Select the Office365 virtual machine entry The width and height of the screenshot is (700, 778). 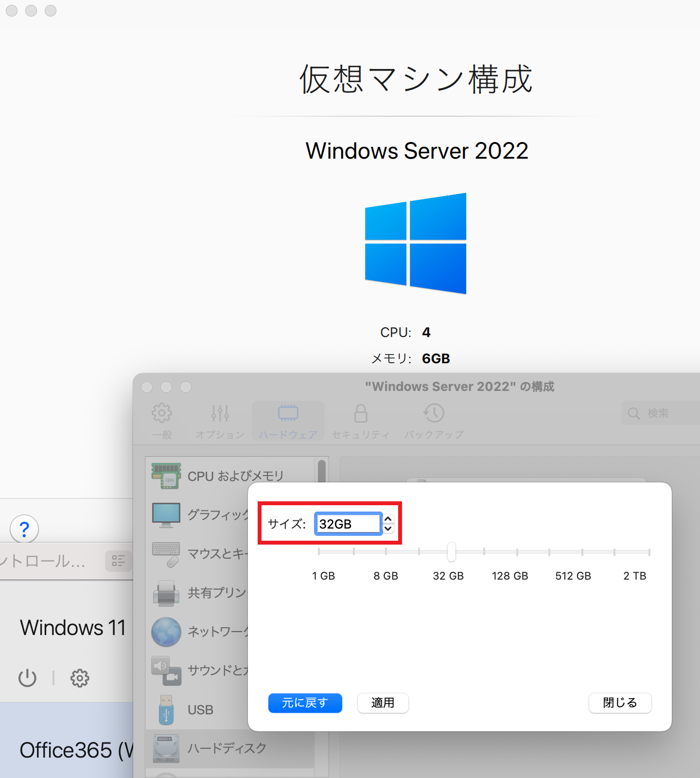click(x=67, y=740)
